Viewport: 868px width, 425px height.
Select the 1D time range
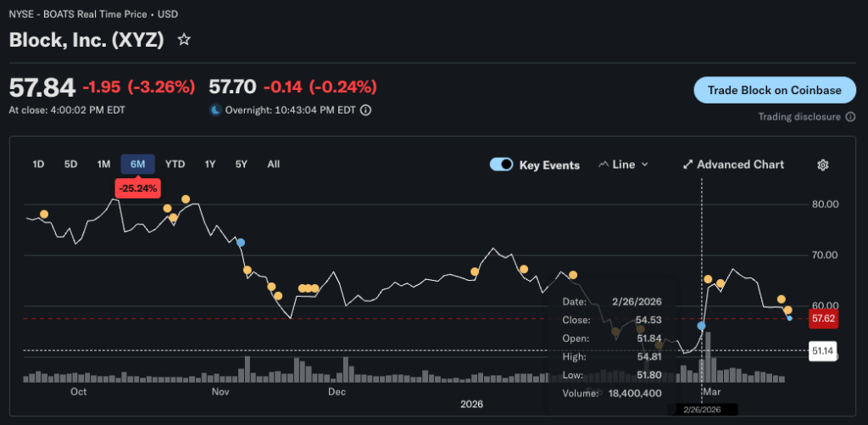point(38,164)
